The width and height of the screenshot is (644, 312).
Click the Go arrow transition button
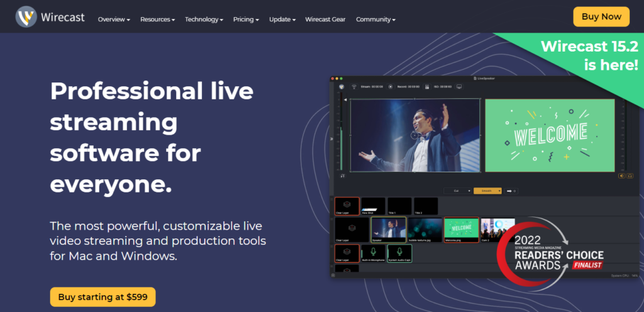511,191
